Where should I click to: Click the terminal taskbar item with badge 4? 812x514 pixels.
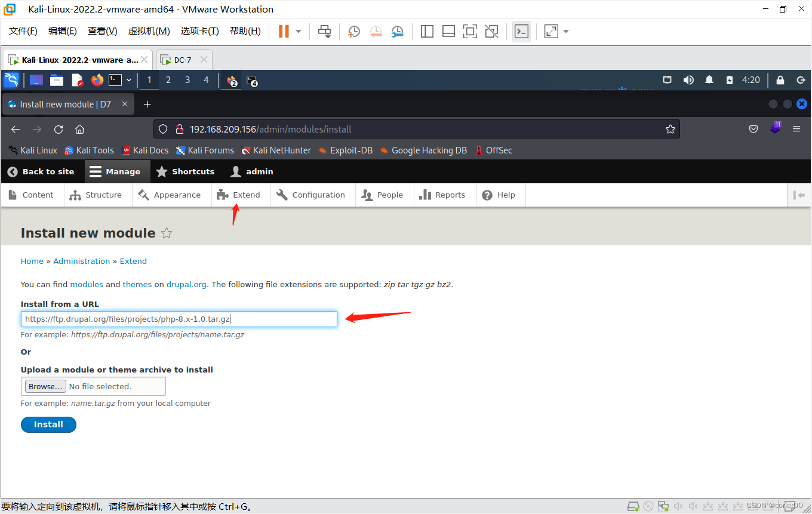[x=252, y=81]
